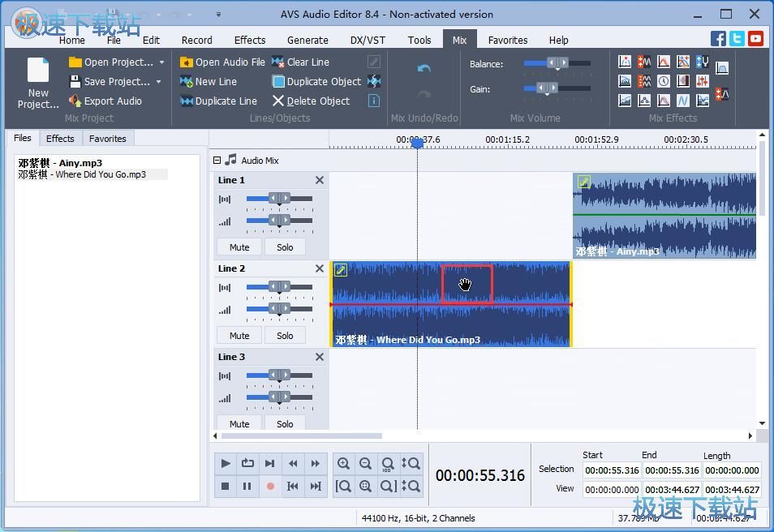
Task: Collapse the Audio Mix tree
Action: (217, 161)
